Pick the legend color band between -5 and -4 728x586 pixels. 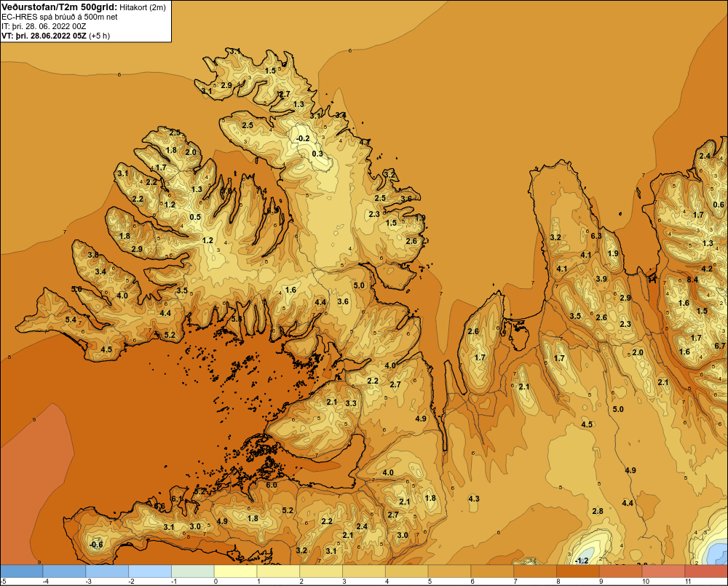(x=21, y=571)
